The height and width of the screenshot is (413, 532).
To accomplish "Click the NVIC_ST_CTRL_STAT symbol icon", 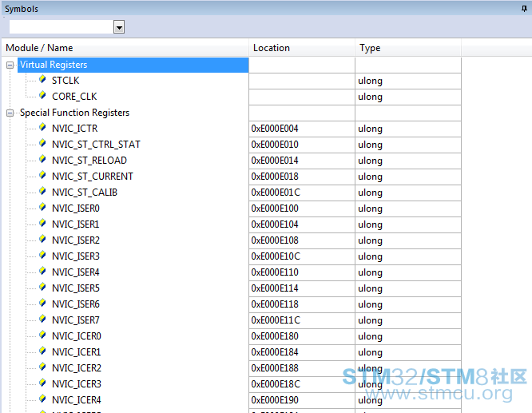I will point(42,143).
